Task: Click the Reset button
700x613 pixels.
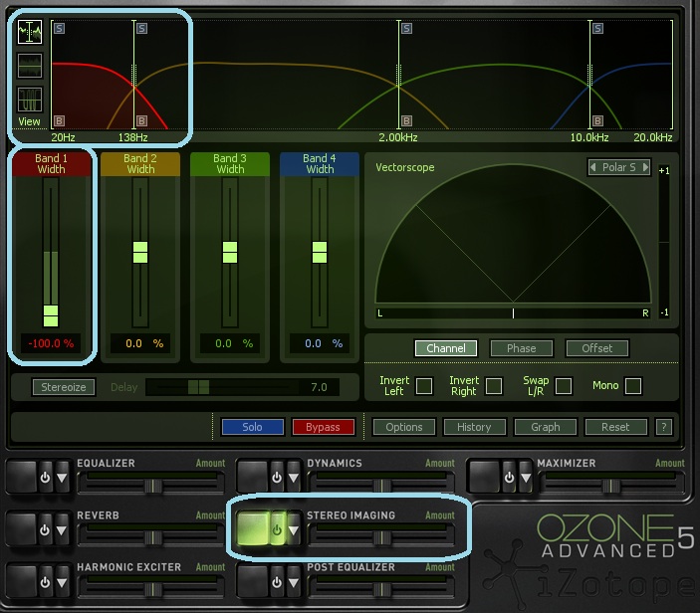Action: 615,427
